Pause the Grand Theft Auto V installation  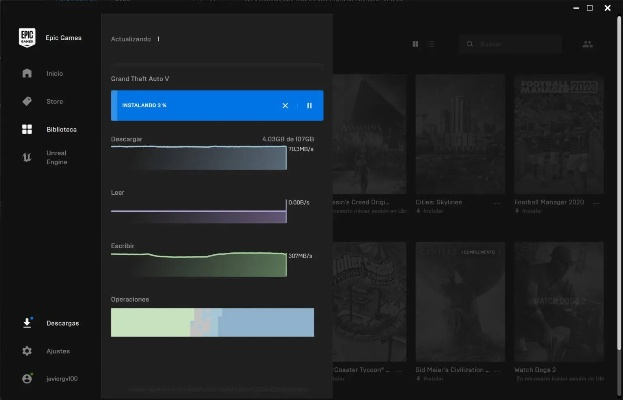point(309,105)
